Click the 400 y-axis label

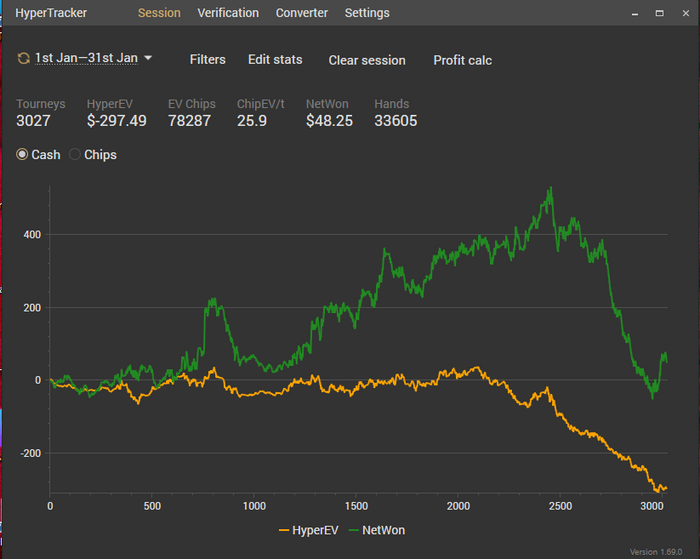32,235
